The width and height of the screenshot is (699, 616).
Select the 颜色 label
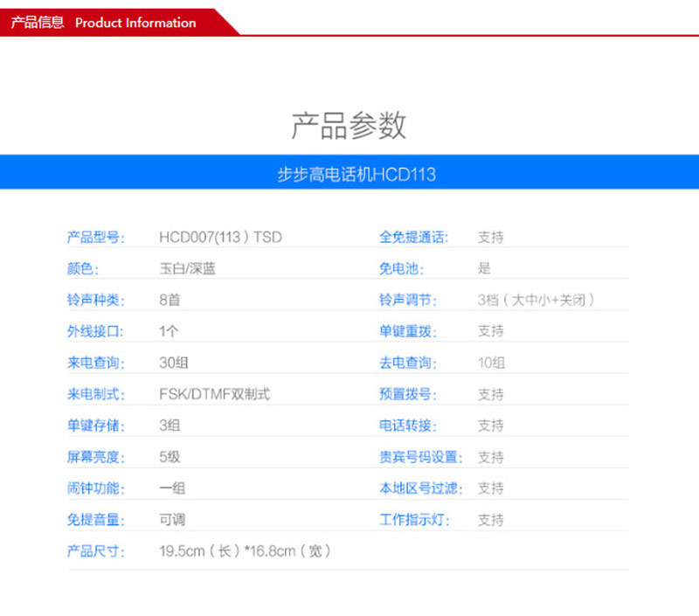pyautogui.click(x=83, y=268)
